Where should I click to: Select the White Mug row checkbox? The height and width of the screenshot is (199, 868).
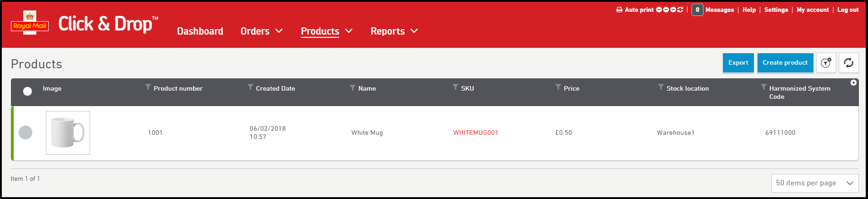pyautogui.click(x=25, y=133)
